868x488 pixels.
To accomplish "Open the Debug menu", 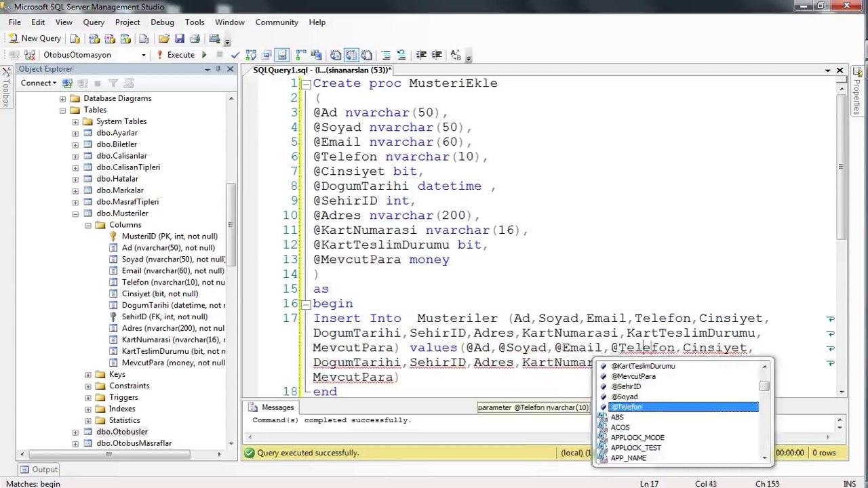I will (162, 22).
